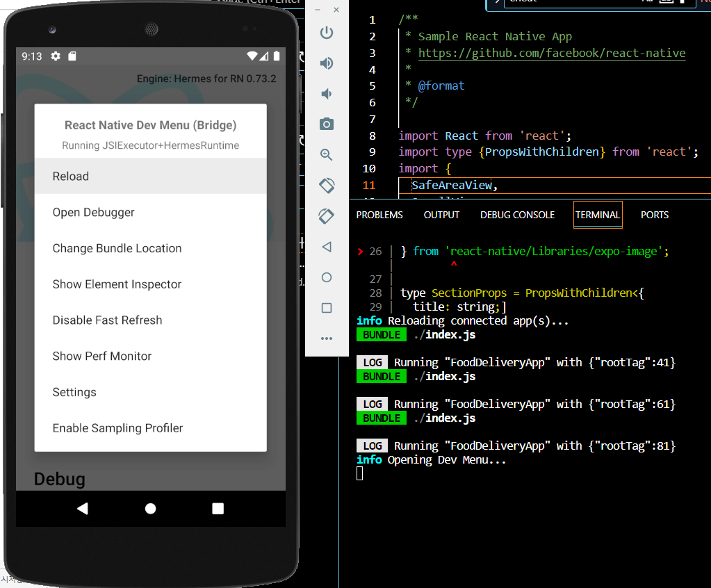Close the emulator toolbar window
The width and height of the screenshot is (711, 588).
336,10
